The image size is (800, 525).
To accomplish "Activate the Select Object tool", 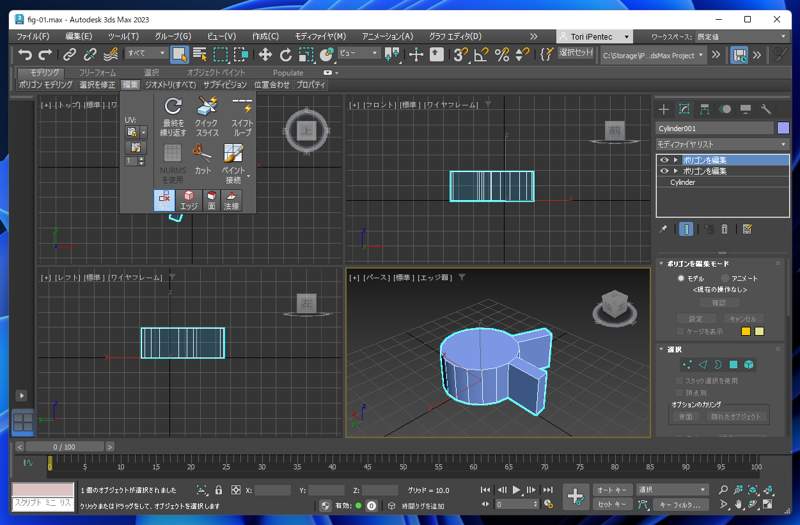I will [x=179, y=54].
